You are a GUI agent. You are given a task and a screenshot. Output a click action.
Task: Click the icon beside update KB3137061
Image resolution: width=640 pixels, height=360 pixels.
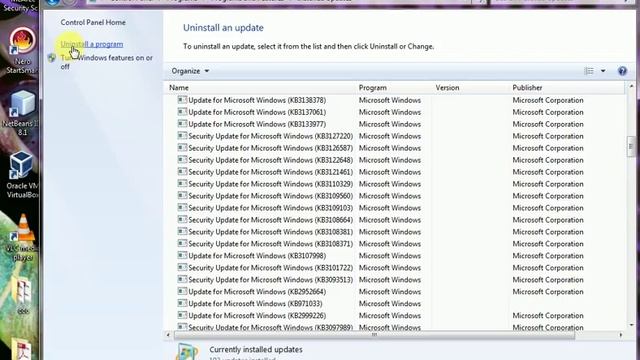182,111
